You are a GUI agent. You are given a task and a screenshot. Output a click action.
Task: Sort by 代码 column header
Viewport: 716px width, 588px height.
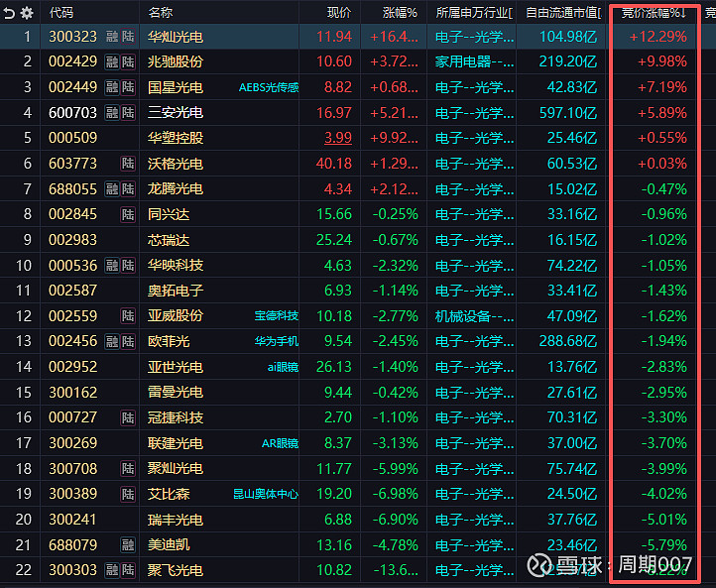tap(61, 12)
